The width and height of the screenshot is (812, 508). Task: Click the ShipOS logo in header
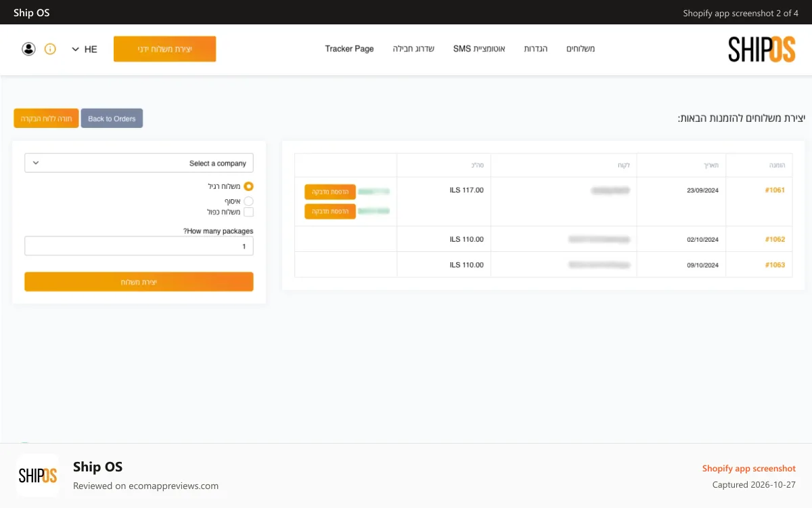click(x=762, y=49)
